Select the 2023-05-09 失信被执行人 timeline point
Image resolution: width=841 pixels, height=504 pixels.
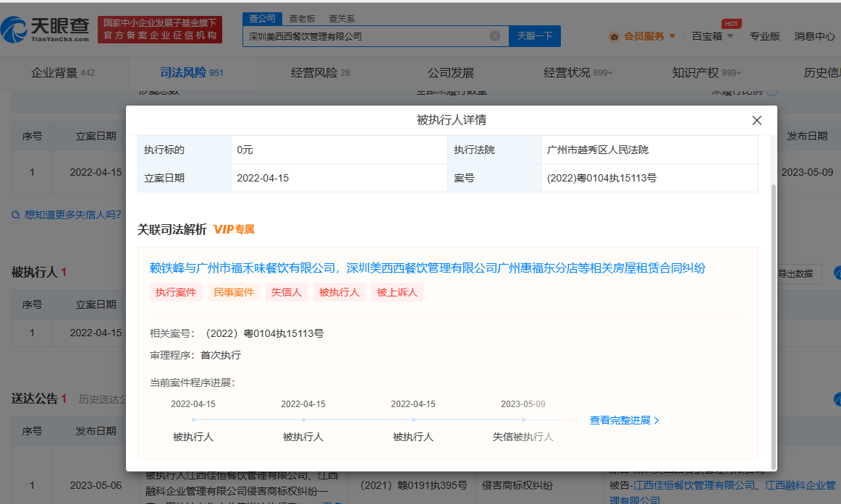coord(523,420)
